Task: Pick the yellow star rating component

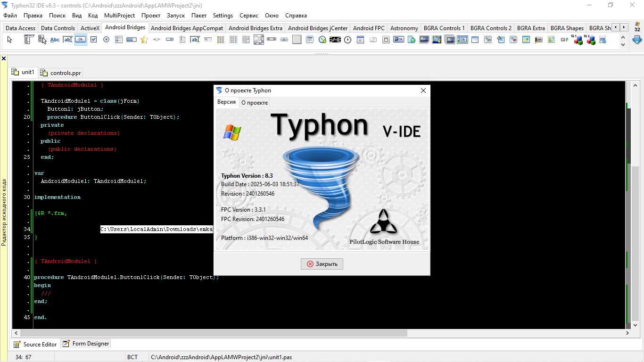Action: tap(144, 40)
